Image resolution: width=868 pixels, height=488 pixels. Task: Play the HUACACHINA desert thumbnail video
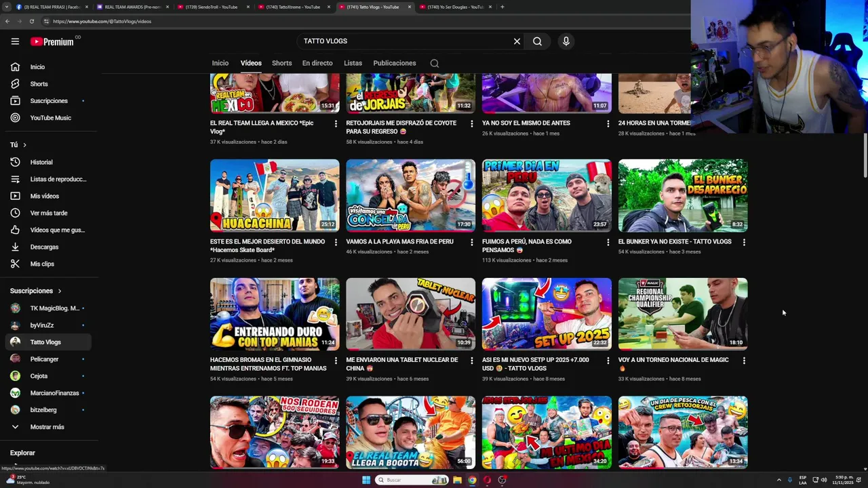click(x=275, y=195)
